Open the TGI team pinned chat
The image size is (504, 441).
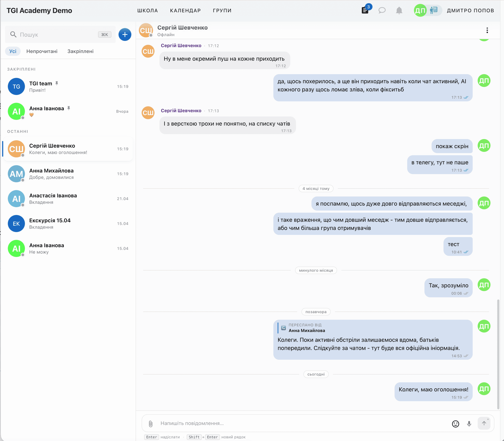tap(68, 86)
